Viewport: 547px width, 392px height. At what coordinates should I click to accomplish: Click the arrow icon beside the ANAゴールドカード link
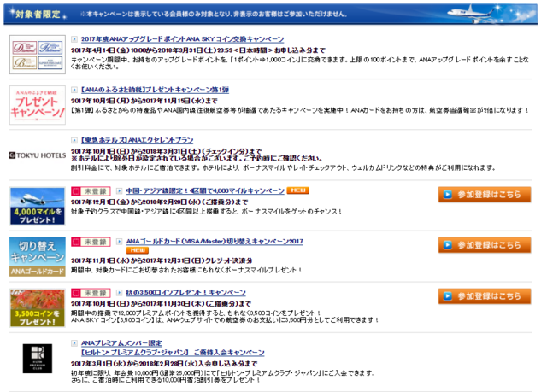[x=120, y=241]
